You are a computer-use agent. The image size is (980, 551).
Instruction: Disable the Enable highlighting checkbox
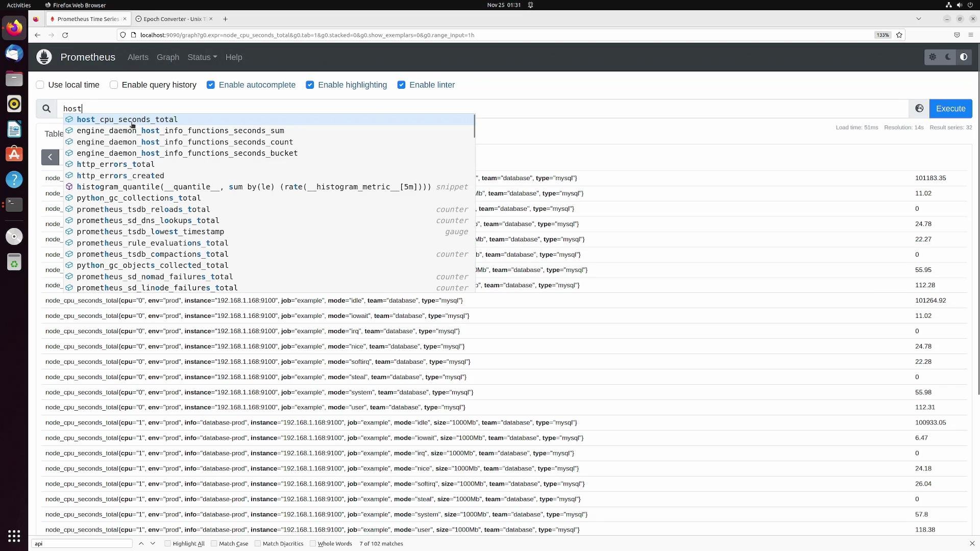pos(310,85)
